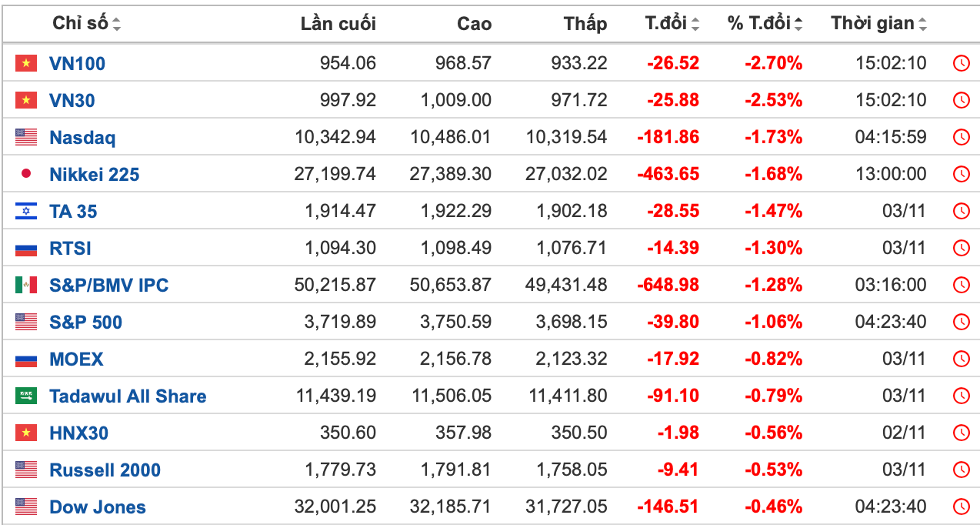Click the Lần cuối column header
Screen dimensions: 980x525
pos(338,24)
